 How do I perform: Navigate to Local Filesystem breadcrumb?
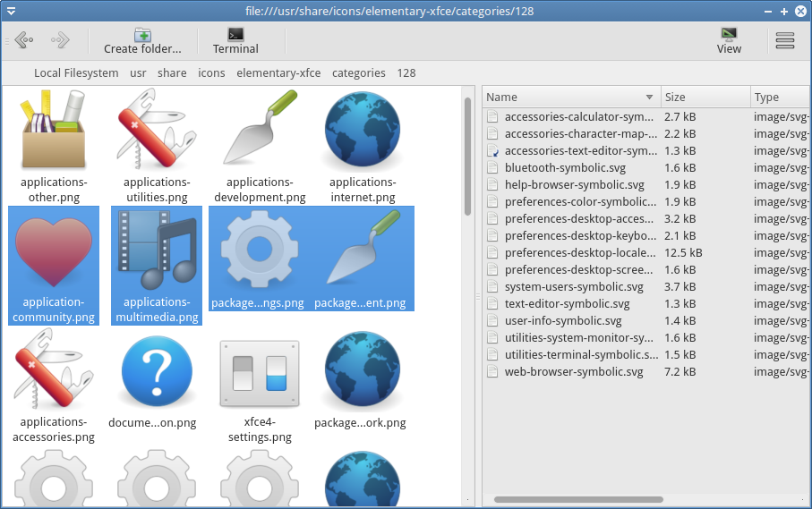pyautogui.click(x=76, y=73)
